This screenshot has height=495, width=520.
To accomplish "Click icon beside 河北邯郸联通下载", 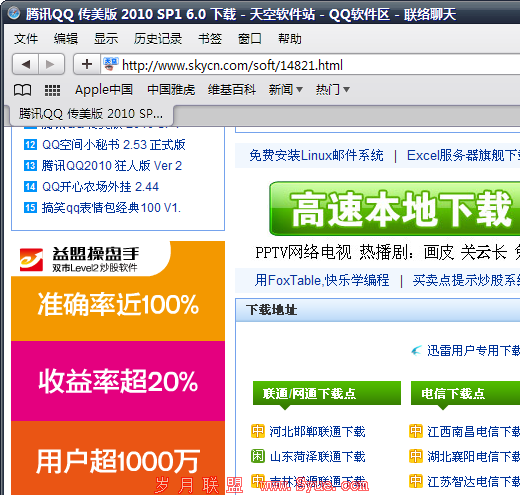I will click(x=258, y=431).
